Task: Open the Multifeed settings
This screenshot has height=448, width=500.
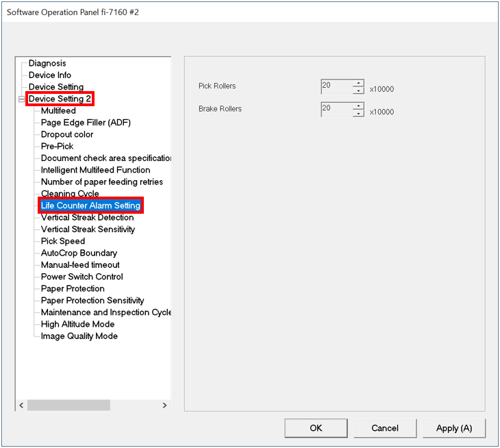Action: 58,111
